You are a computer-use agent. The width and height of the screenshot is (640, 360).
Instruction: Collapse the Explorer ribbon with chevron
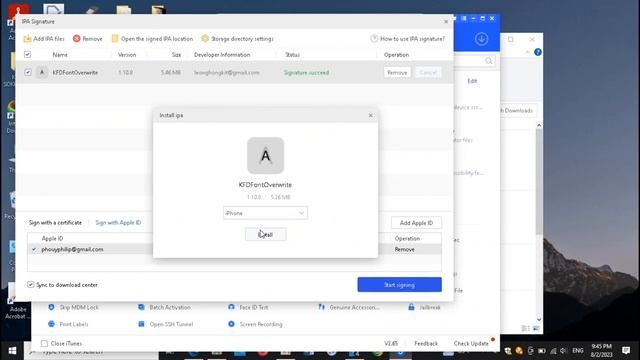coord(528,52)
